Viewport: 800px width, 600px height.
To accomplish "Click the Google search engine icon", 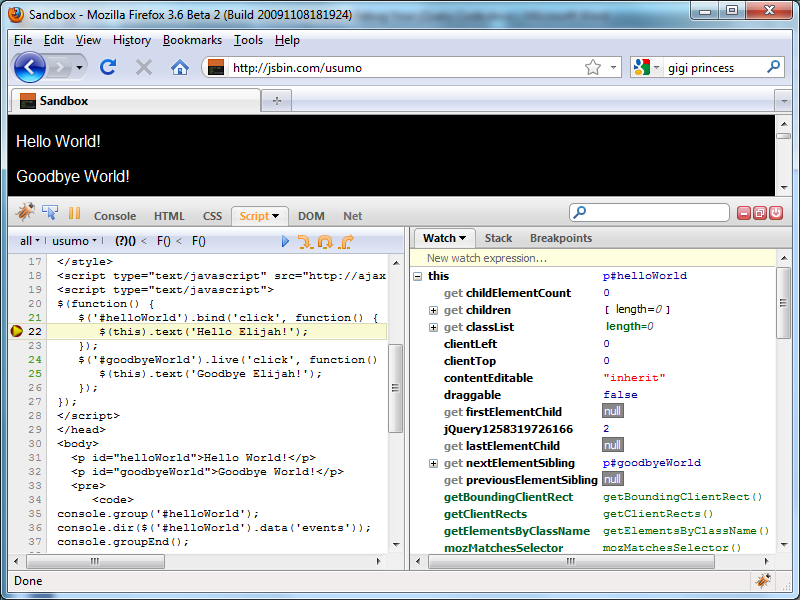I will [x=641, y=67].
